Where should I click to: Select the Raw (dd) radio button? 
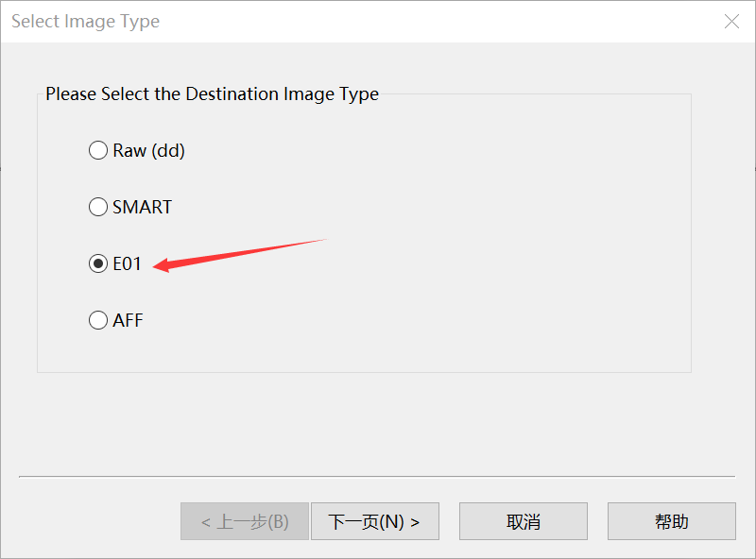98,150
